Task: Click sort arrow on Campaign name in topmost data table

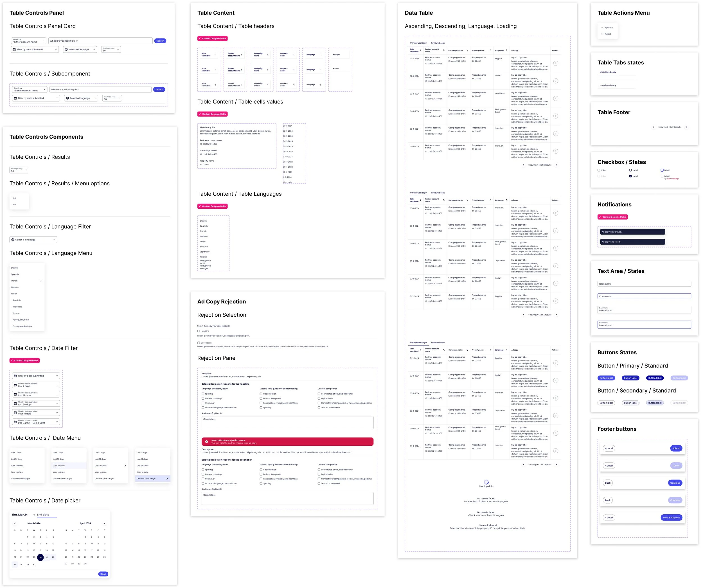Action: click(x=467, y=51)
